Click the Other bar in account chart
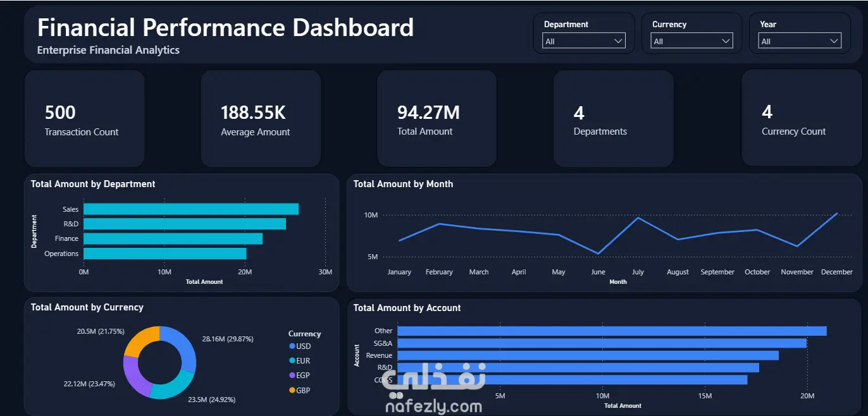 [x=612, y=331]
